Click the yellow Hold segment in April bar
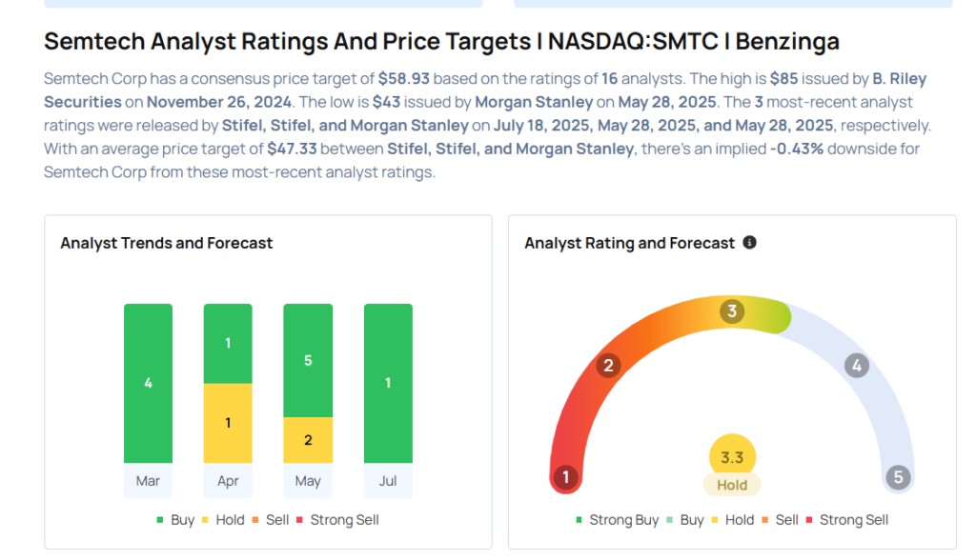This screenshot has width=976, height=560. [x=228, y=423]
